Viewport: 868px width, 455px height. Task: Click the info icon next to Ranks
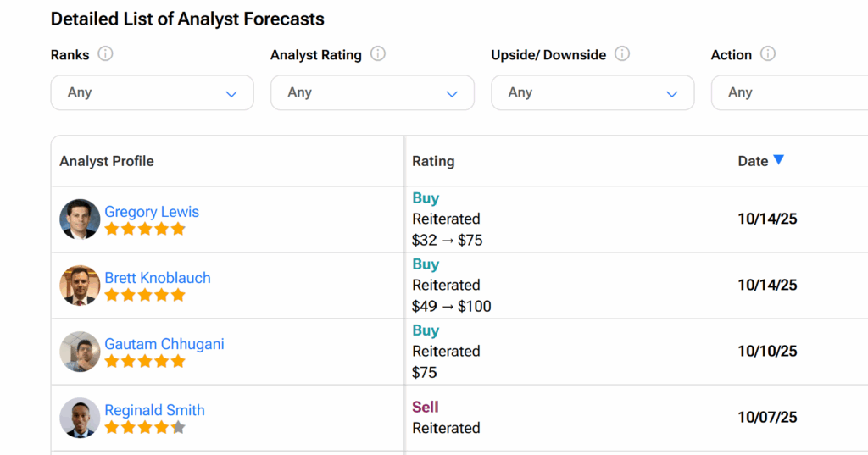pyautogui.click(x=105, y=54)
